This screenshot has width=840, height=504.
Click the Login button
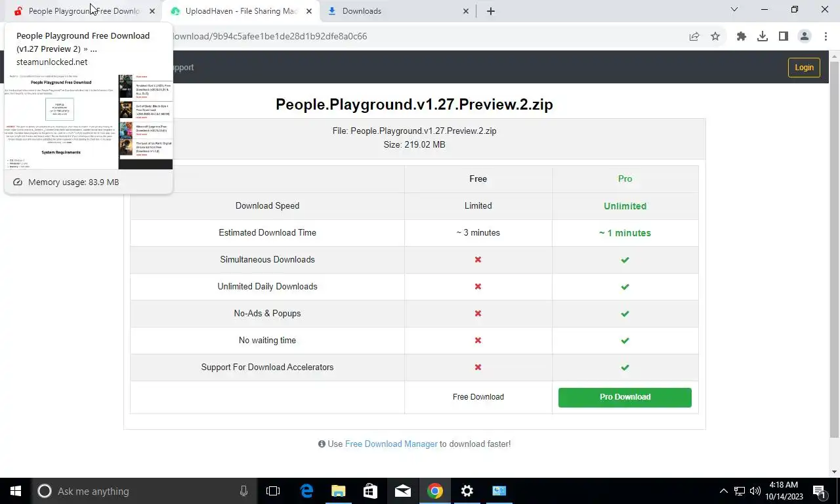pos(804,68)
